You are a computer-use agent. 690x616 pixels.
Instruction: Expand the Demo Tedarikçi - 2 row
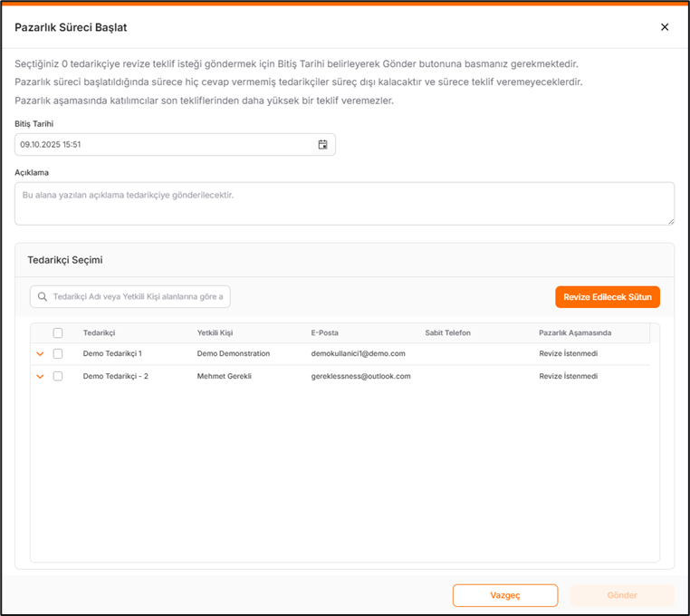pyautogui.click(x=40, y=376)
